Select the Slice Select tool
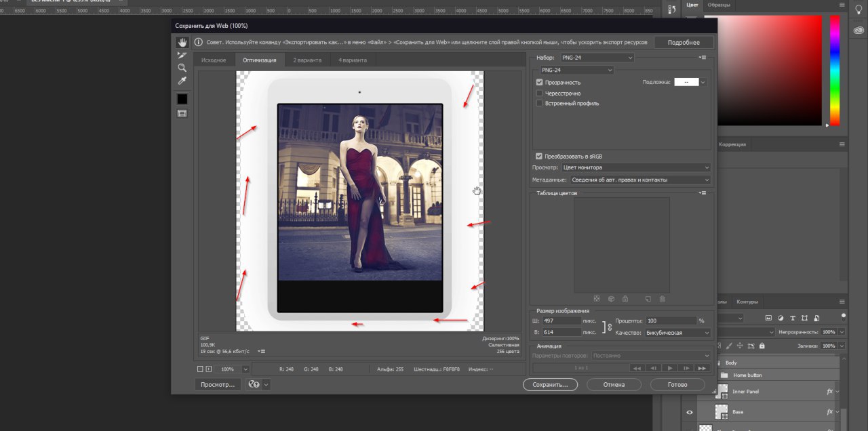868x431 pixels. tap(182, 55)
